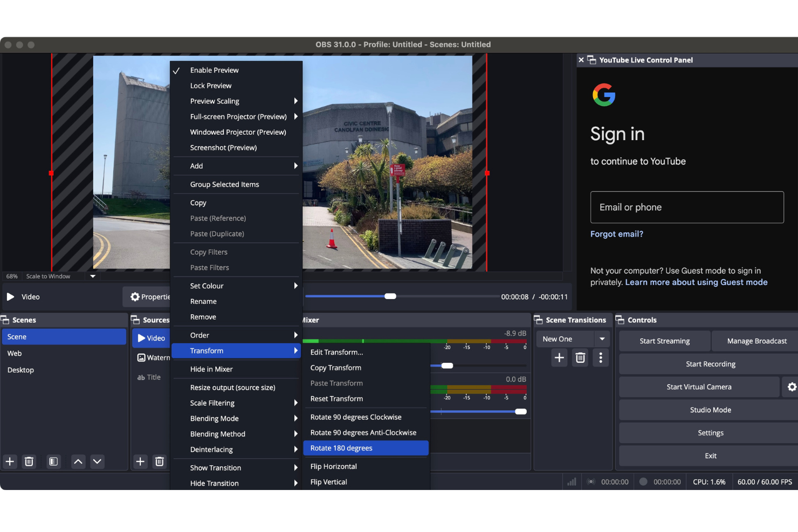The height and width of the screenshot is (532, 798).
Task: Click the Scene Transitions dock pop-out icon
Action: [x=539, y=320]
